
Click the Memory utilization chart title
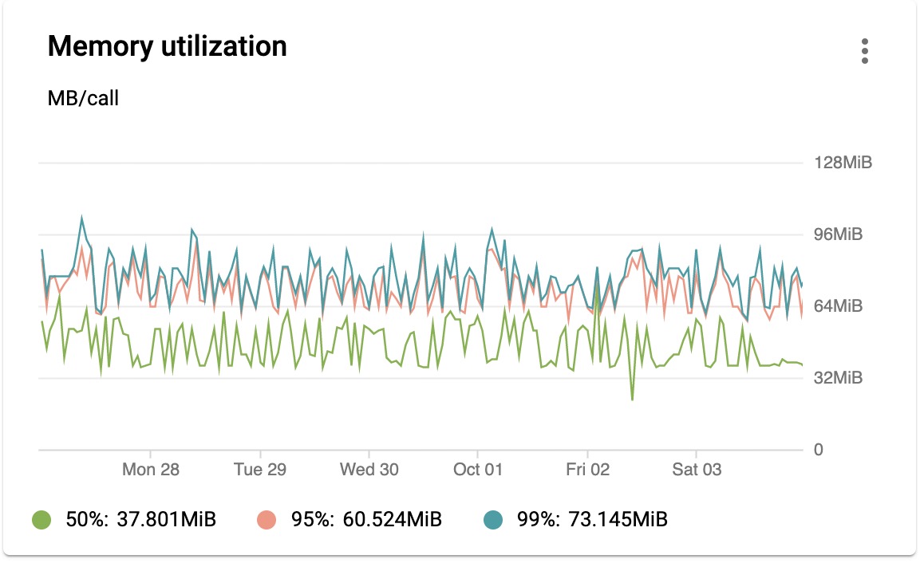(x=167, y=46)
